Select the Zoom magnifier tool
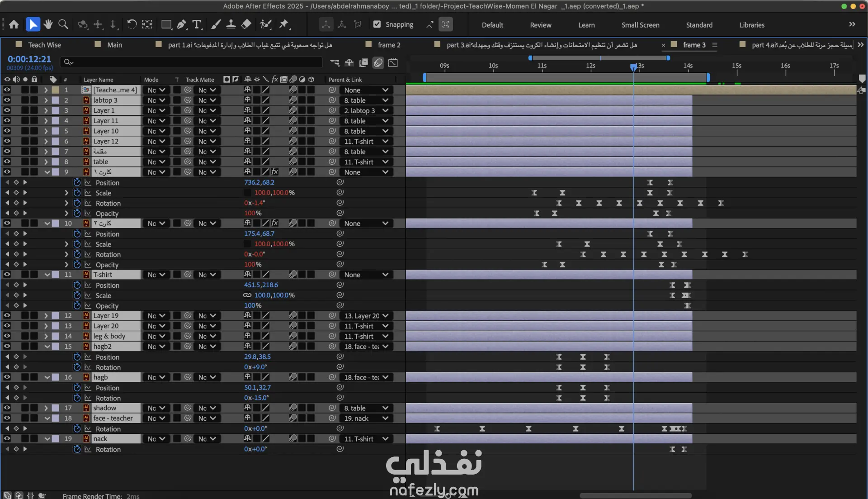The height and width of the screenshot is (499, 868). click(63, 24)
